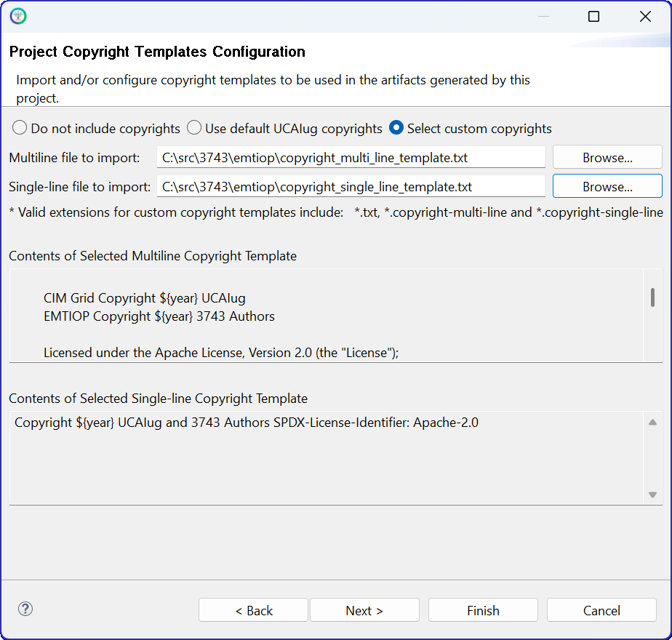Close the dialog with the X icon

645,17
